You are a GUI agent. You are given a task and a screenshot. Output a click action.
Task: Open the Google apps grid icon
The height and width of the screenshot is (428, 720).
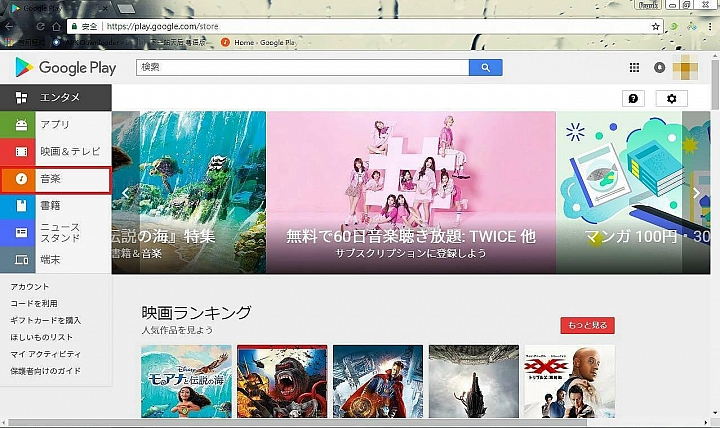634,68
